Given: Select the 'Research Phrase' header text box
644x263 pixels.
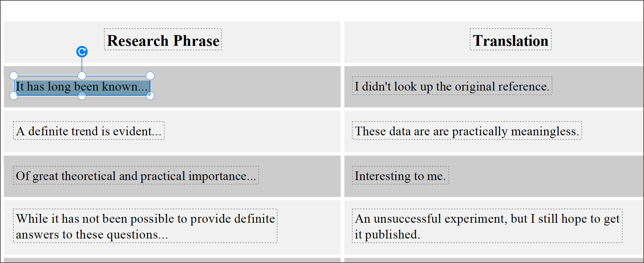Looking at the screenshot, I should [162, 40].
